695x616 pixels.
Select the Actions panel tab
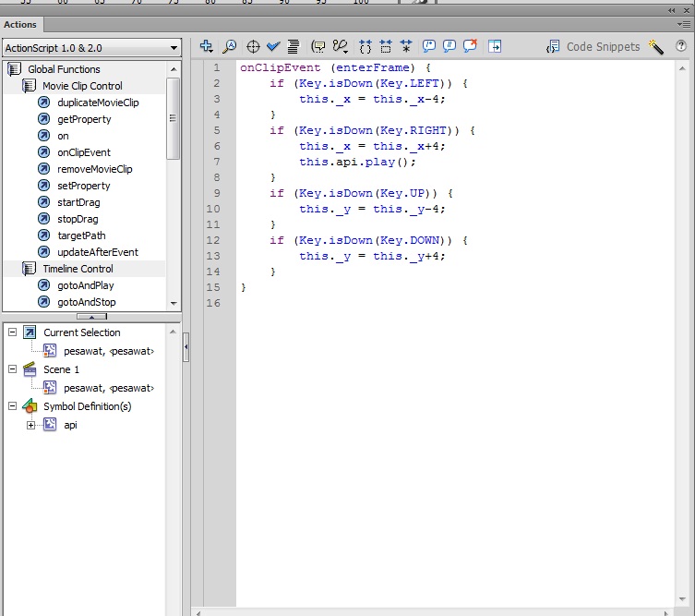tap(20, 24)
